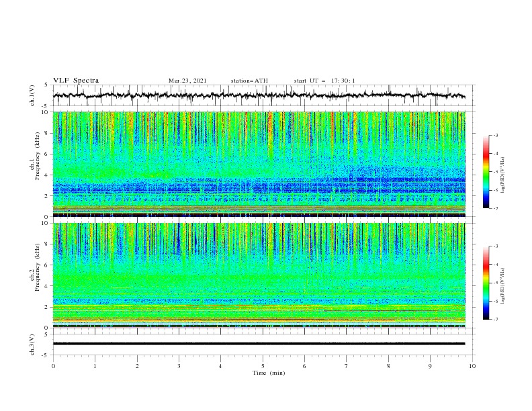Image resolution: width=532 pixels, height=411 pixels.
Task: Click the "10" tick on the time axis
Action: (x=472, y=366)
